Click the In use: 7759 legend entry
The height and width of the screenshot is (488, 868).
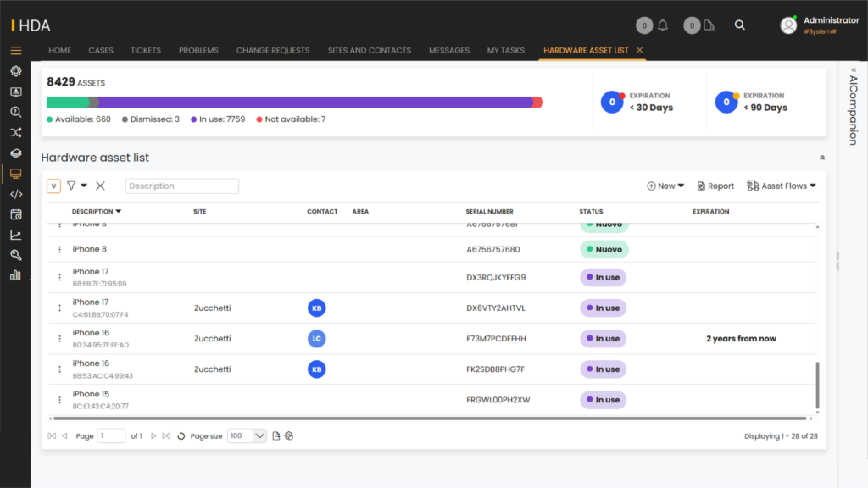click(x=218, y=119)
